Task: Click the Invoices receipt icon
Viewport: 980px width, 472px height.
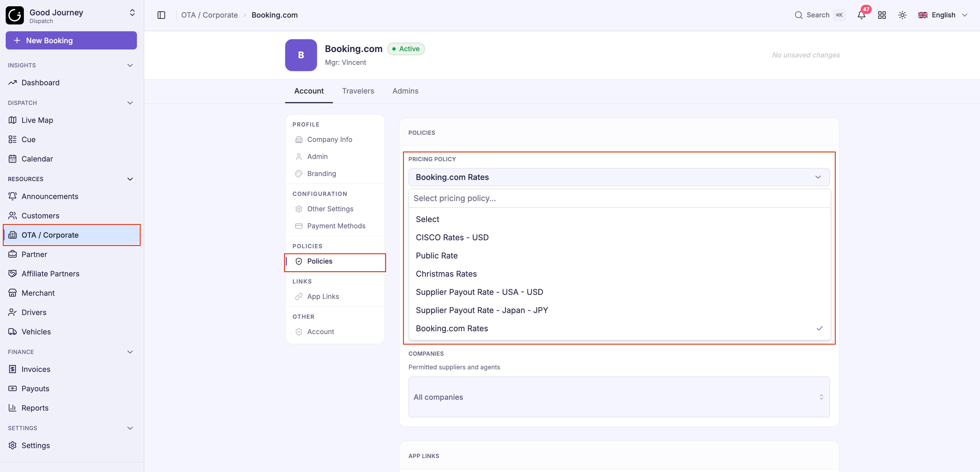Action: coord(12,369)
